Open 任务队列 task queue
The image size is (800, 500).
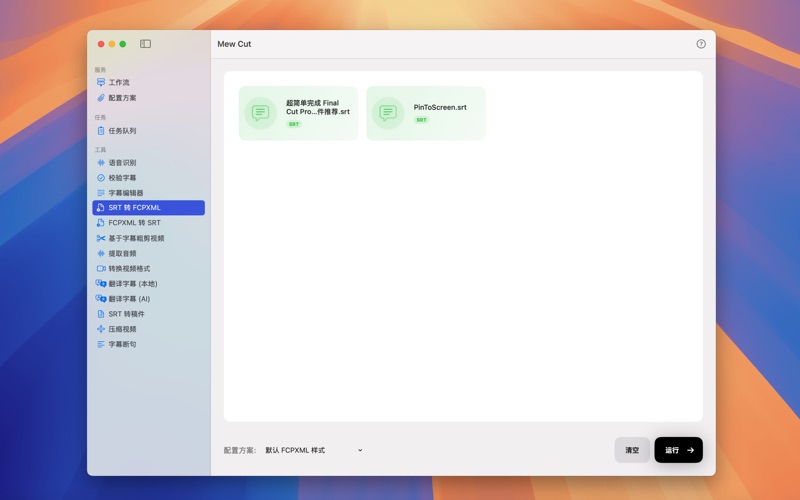pos(122,131)
